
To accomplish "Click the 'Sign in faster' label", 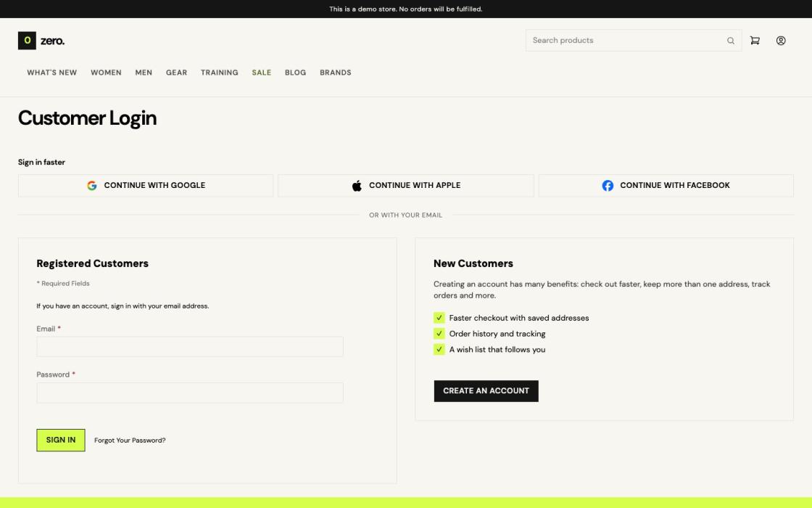I will 41,163.
